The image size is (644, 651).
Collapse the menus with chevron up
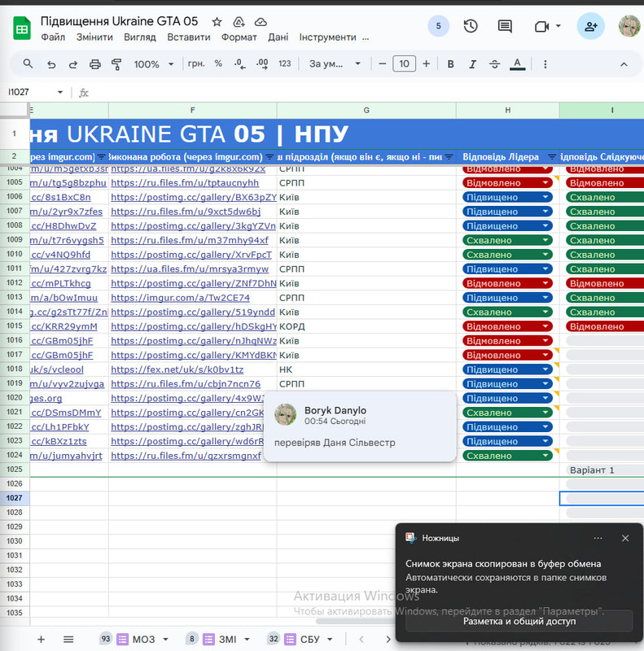point(624,64)
